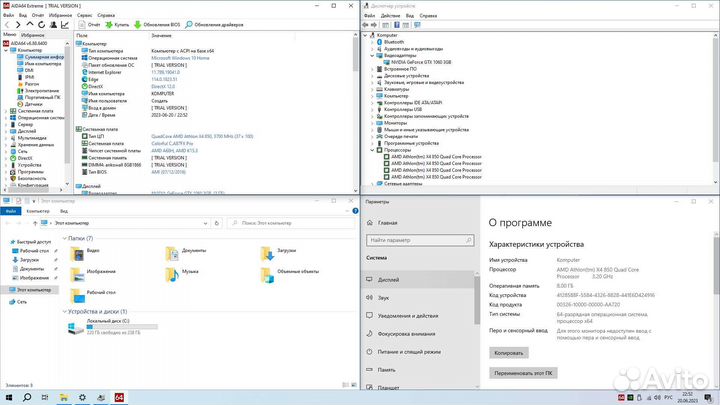Click Обновления BIOS toolbar button
Screen dimensions: 720x405
157,24
